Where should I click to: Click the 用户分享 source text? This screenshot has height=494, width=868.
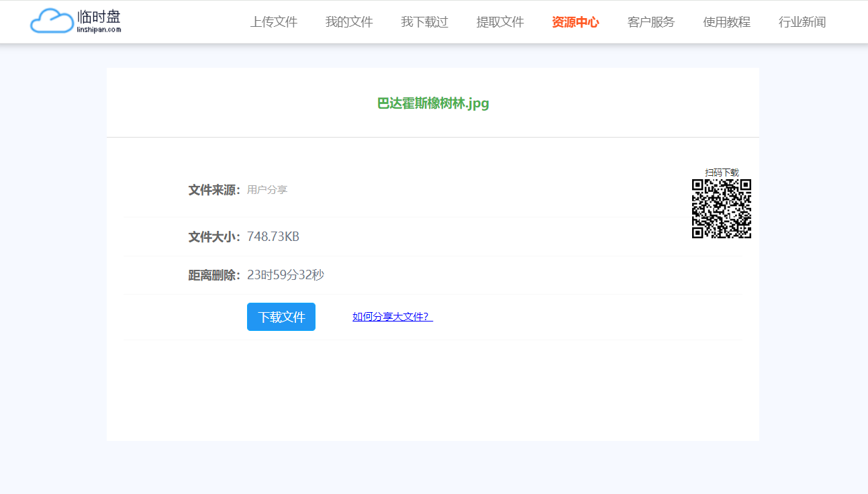267,190
